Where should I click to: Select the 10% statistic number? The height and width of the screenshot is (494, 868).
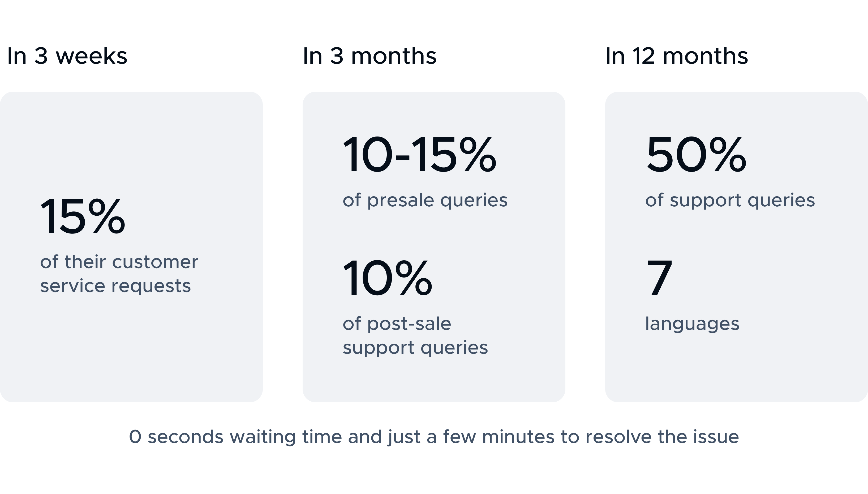pyautogui.click(x=388, y=278)
